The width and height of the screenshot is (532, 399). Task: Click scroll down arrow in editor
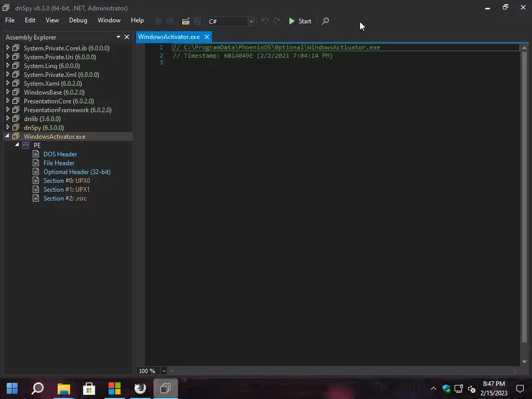click(524, 362)
